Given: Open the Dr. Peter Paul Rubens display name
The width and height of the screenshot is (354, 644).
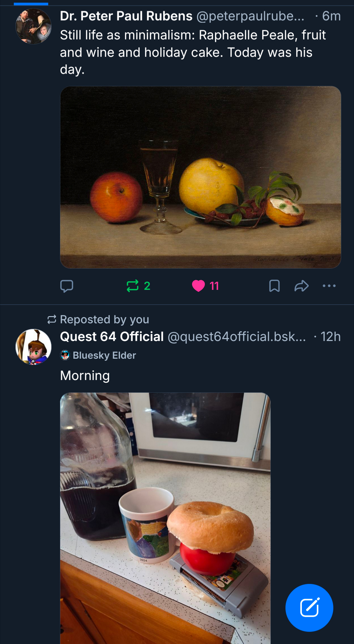Looking at the screenshot, I should 126,16.
